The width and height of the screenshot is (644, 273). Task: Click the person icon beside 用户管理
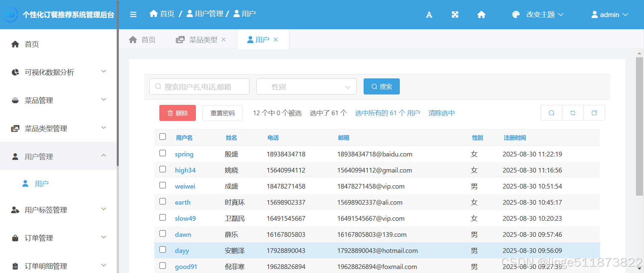pos(15,156)
